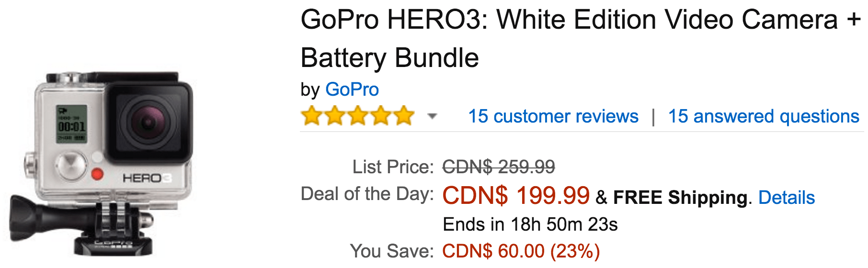
Task: Click the third gold rating star
Action: [358, 116]
